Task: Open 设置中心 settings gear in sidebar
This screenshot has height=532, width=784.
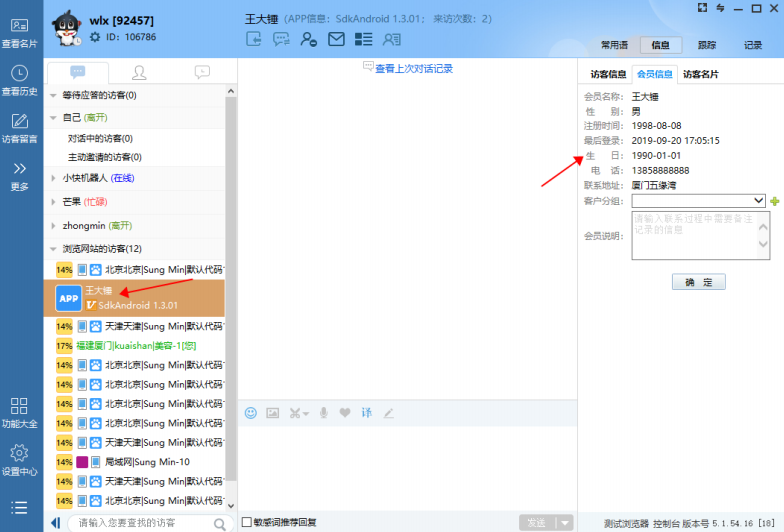Action: (x=19, y=460)
